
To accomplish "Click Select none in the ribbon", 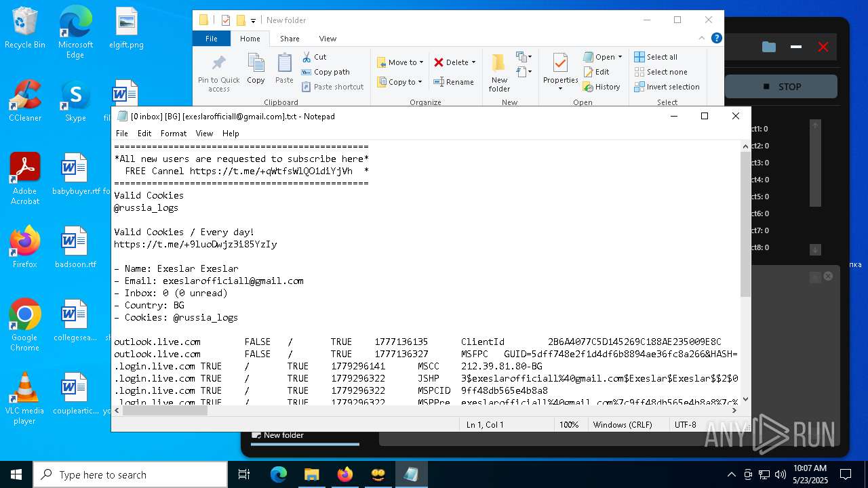I will point(660,72).
